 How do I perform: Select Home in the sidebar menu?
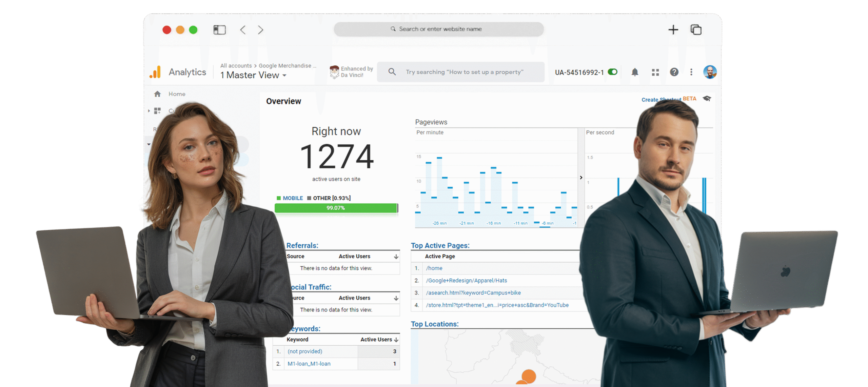point(177,94)
